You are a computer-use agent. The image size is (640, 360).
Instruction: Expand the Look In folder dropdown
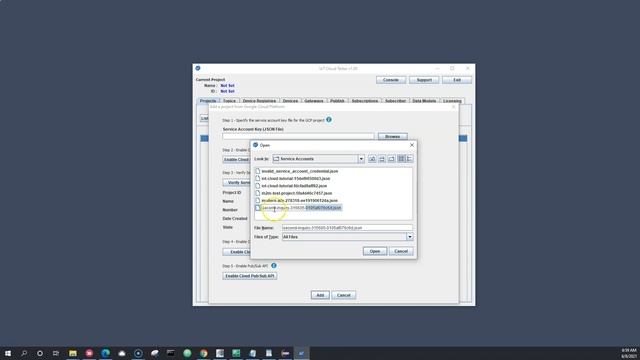361,159
